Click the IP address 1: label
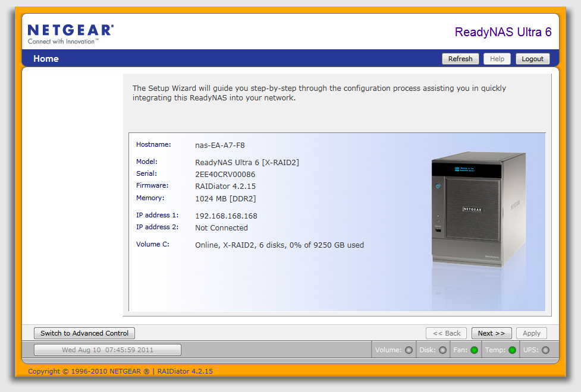Viewport: 581px width, 392px height. tap(157, 214)
